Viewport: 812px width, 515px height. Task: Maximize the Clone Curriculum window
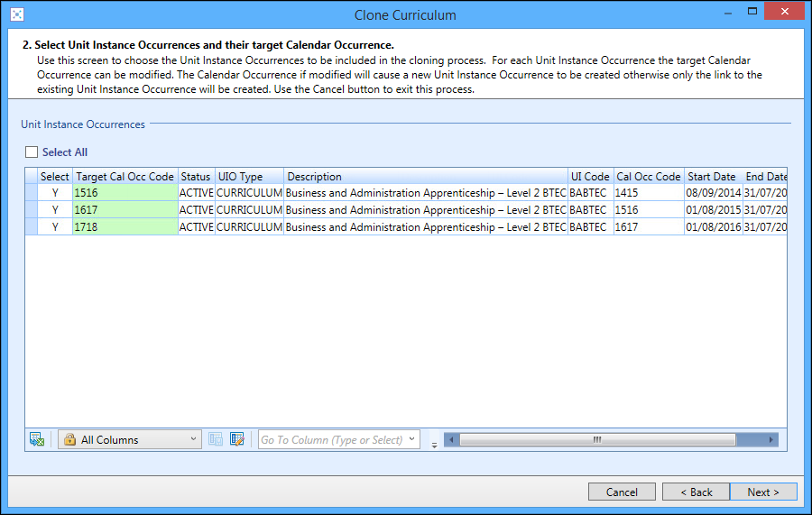click(752, 11)
